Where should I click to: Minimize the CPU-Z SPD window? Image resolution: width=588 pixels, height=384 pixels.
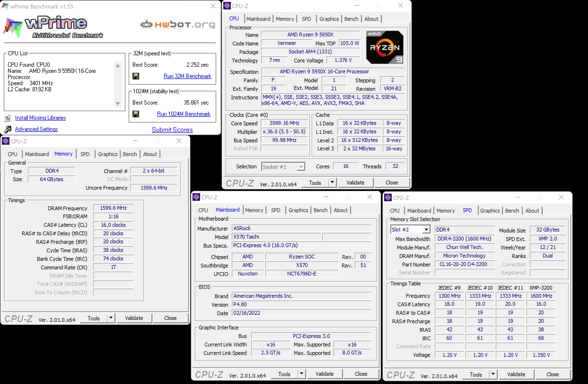(518, 197)
